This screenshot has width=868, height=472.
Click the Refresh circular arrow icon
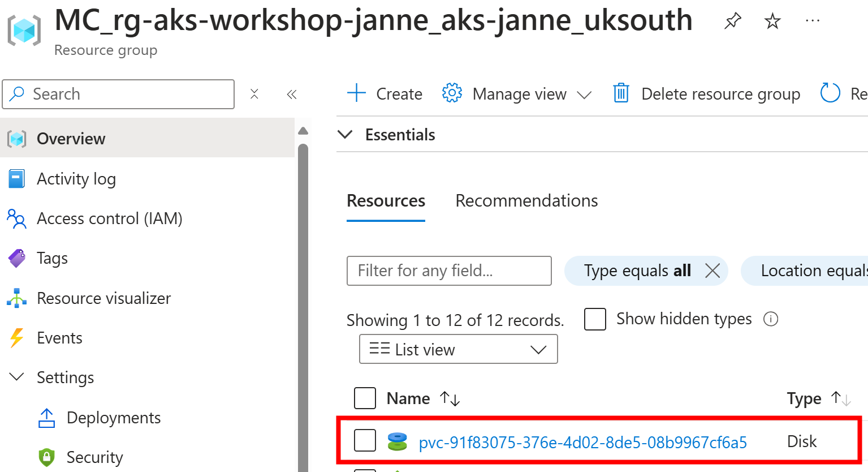click(x=830, y=93)
